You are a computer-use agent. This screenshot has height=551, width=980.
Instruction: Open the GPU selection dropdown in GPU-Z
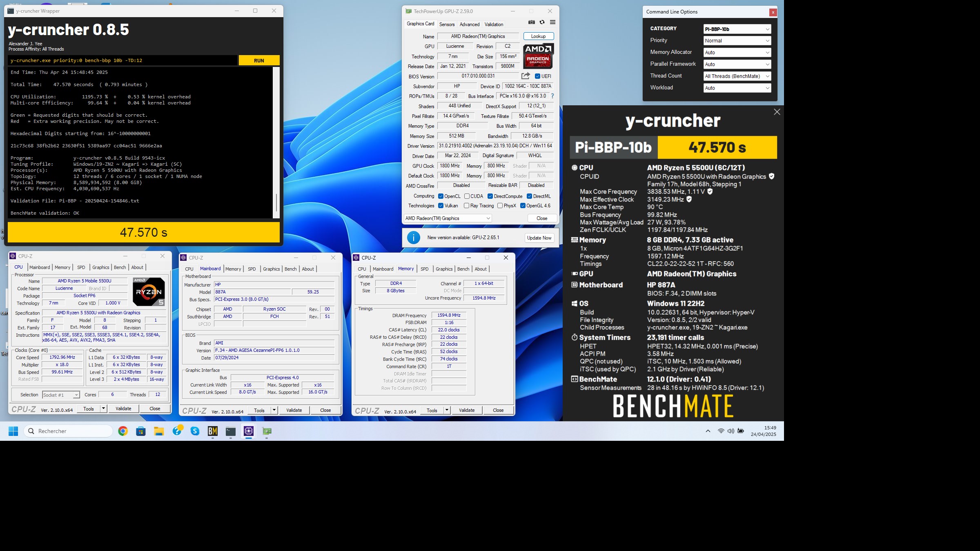tap(448, 218)
